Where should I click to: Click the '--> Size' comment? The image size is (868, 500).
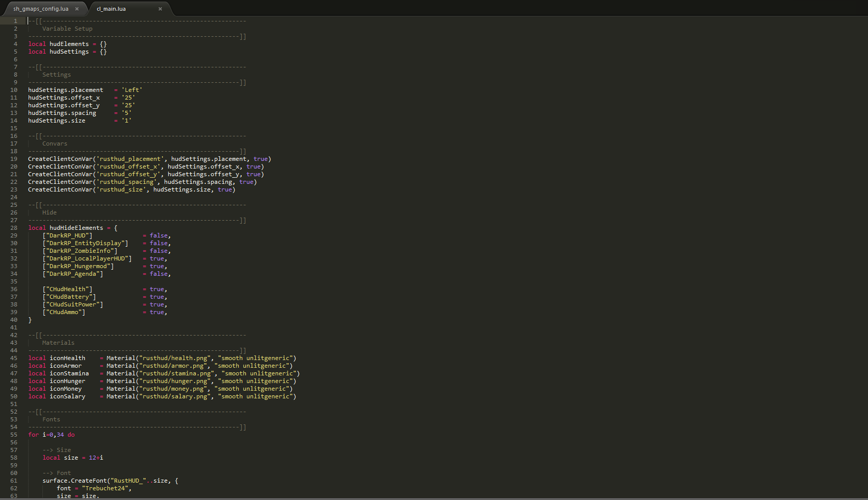pos(57,450)
